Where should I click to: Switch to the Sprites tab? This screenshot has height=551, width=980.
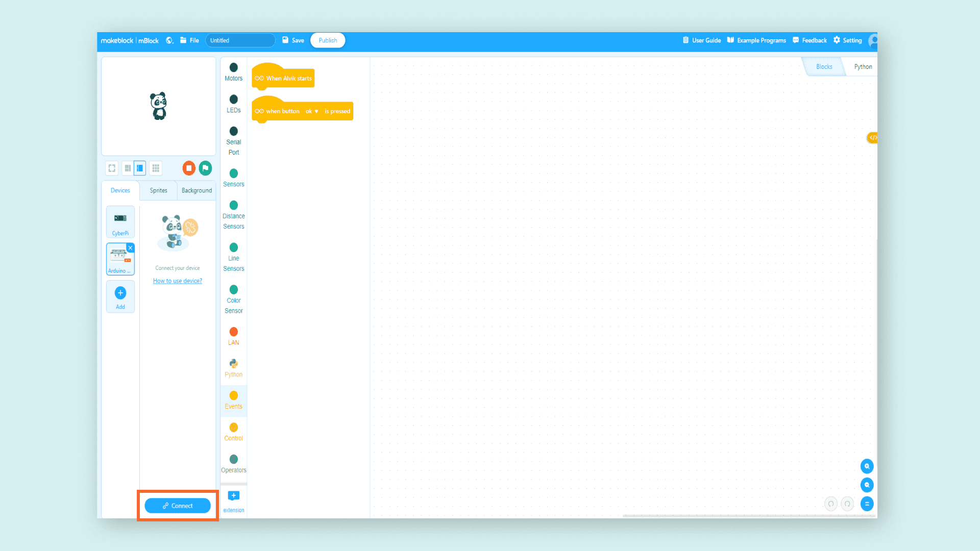tap(158, 190)
